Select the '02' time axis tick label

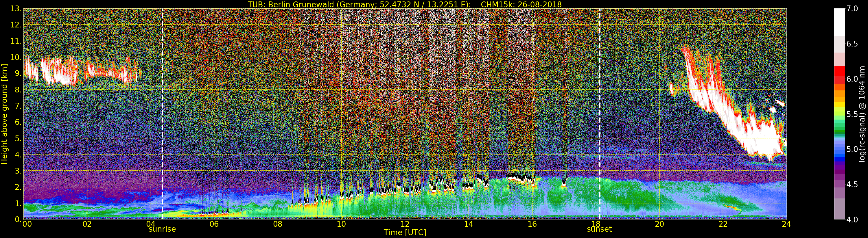(x=87, y=224)
